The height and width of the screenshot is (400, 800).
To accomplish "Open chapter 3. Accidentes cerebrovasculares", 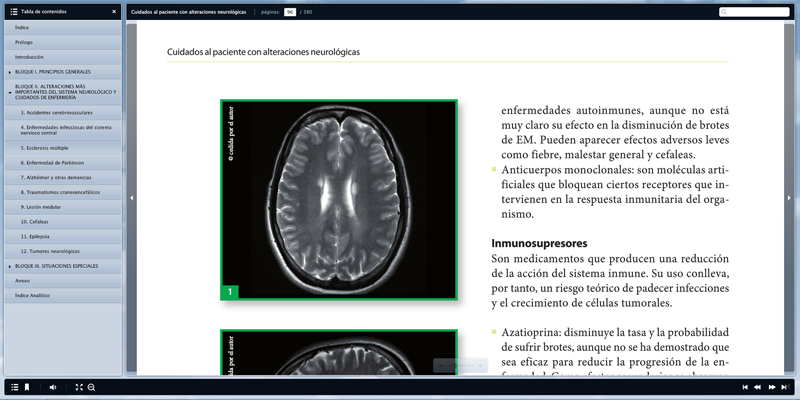I will coord(63,113).
